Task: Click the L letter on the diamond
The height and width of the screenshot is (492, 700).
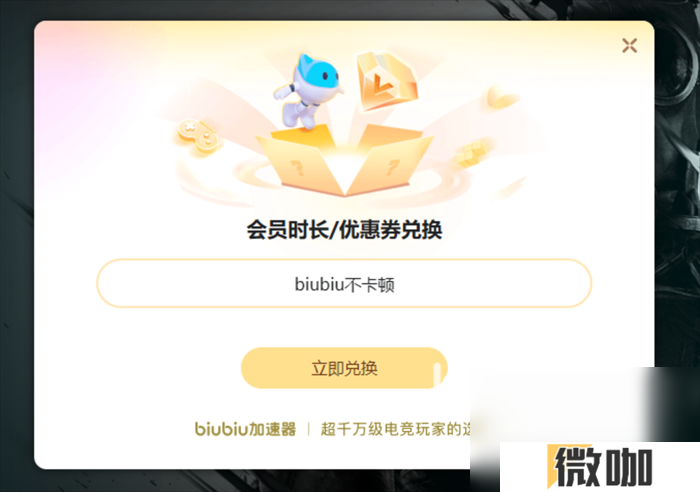Action: (x=380, y=83)
